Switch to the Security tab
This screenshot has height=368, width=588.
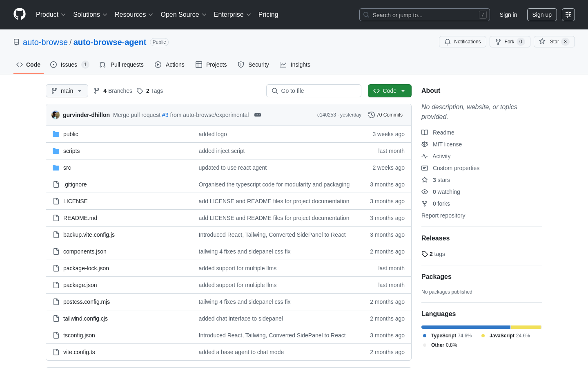coord(253,65)
